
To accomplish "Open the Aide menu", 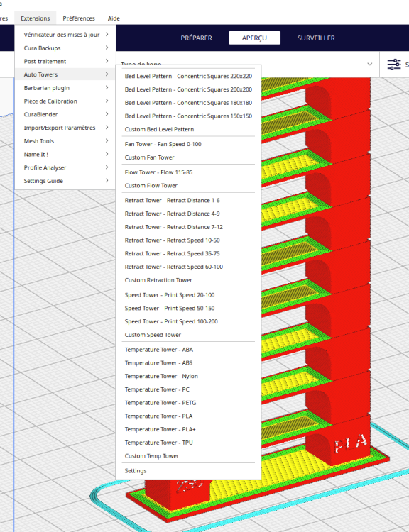I will click(114, 18).
